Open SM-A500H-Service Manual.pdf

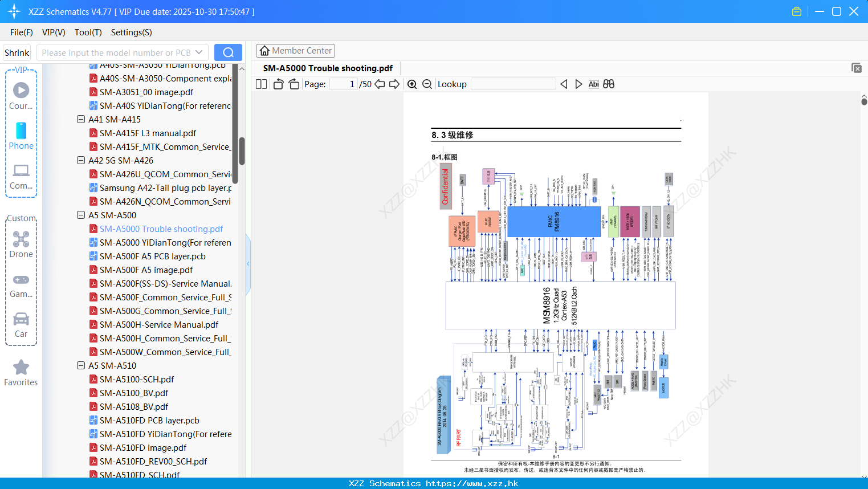point(154,325)
